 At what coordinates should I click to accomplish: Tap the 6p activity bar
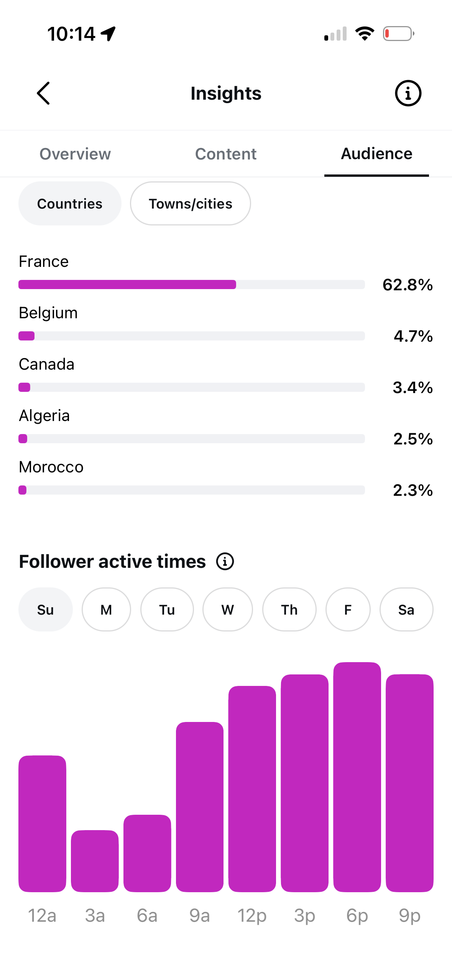click(x=357, y=777)
